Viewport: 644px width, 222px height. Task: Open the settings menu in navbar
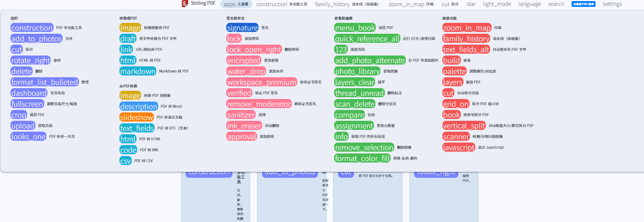pos(612,4)
